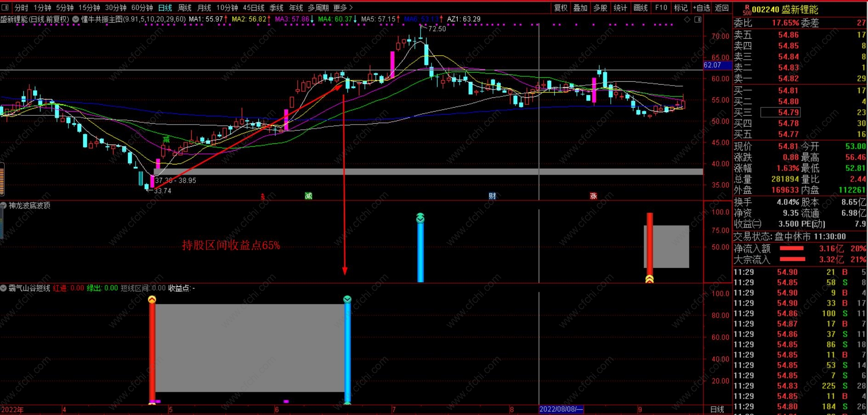
Task: Select the 60分钟 period tab
Action: [142, 8]
